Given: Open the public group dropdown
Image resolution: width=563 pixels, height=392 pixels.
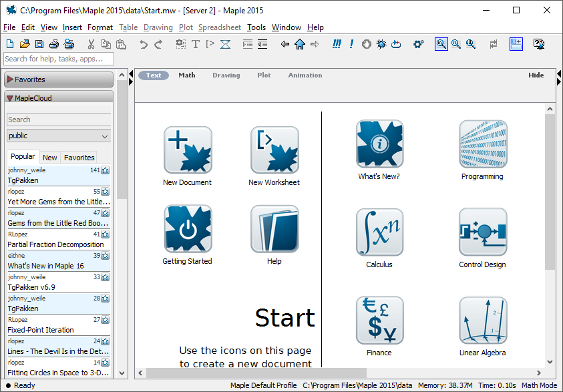Looking at the screenshot, I should coord(59,136).
